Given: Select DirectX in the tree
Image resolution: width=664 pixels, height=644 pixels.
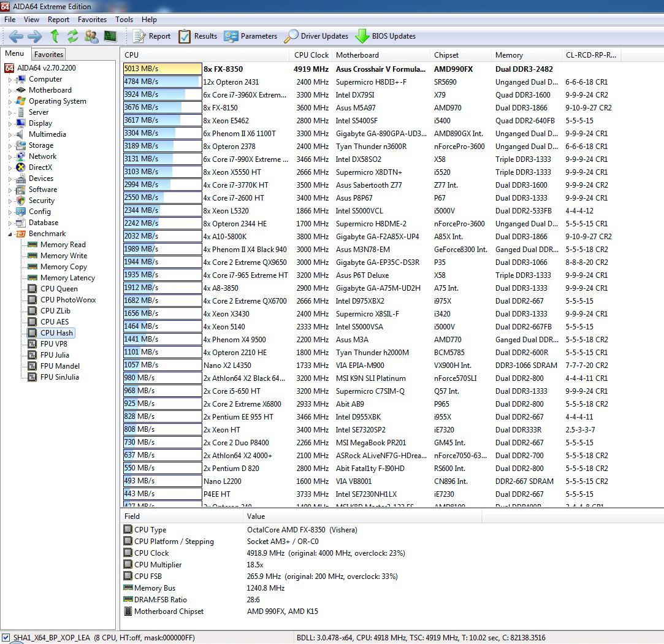Looking at the screenshot, I should pos(34,167).
